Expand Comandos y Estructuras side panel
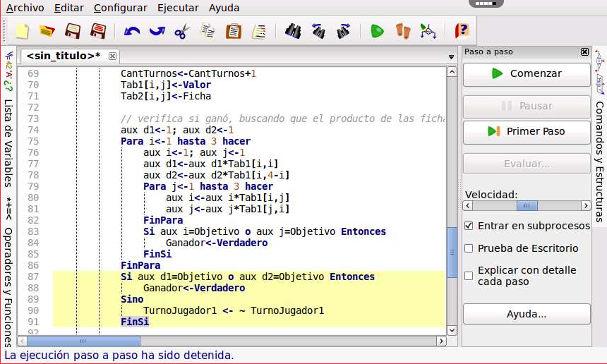 (x=599, y=161)
